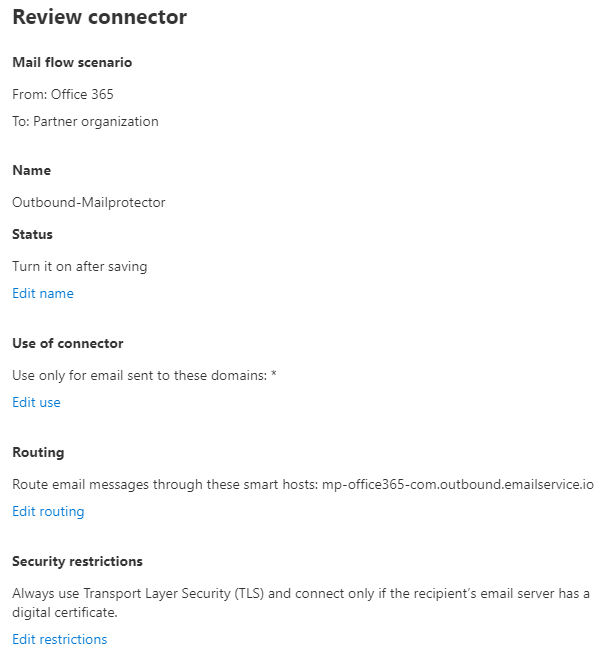This screenshot has width=603, height=654.
Task: Click the Edit restrictions link
Action: [x=60, y=639]
